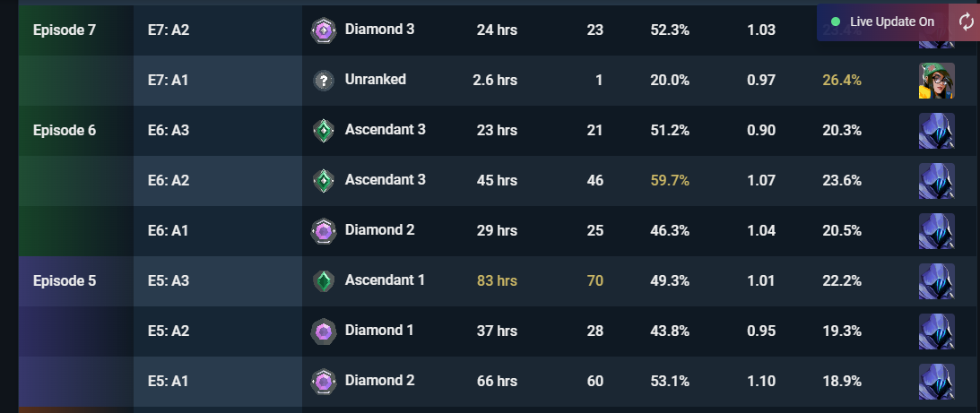980x413 pixels.
Task: Click the Diamond 3 rank badge icon
Action: point(324,30)
